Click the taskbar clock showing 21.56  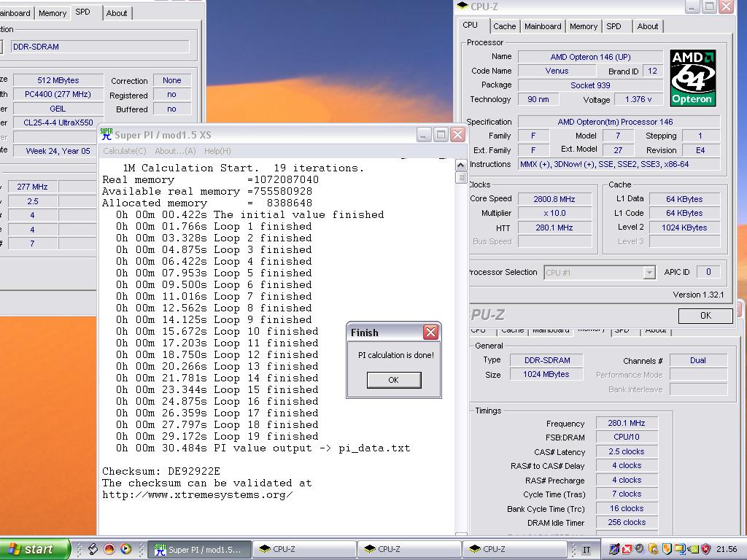[x=727, y=549]
